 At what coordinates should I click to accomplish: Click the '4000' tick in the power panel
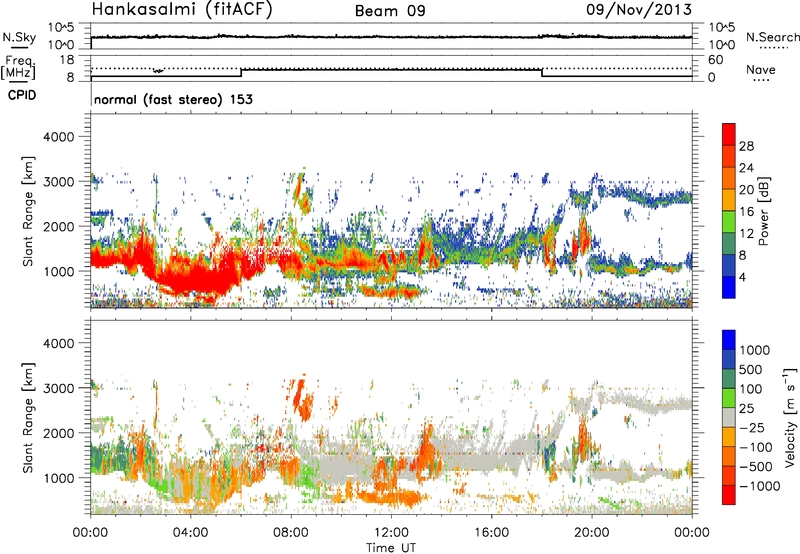click(58, 137)
